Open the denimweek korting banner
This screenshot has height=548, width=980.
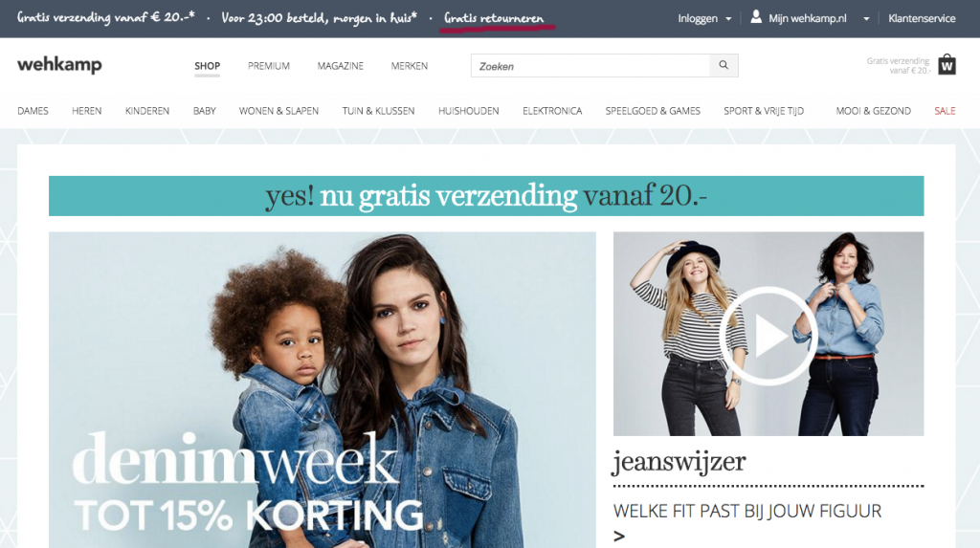(x=323, y=390)
